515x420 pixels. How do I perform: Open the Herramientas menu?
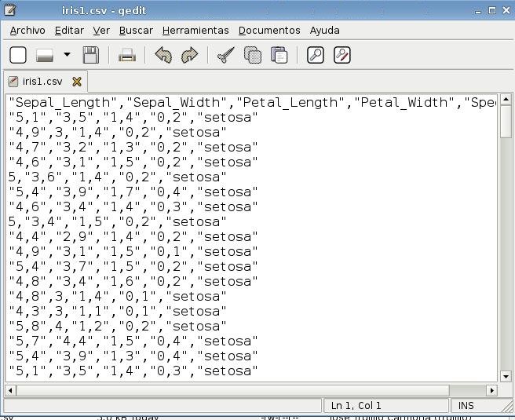[x=195, y=30]
